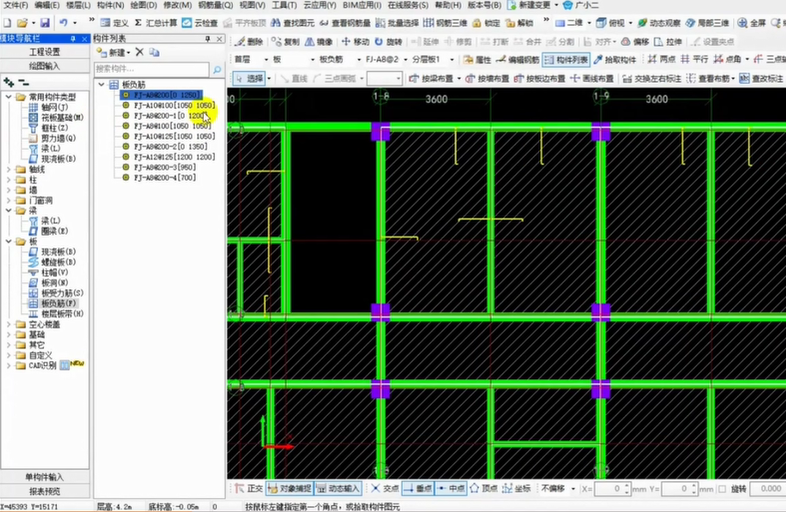Image resolution: width=786 pixels, height=512 pixels.
Task: Open 属性 (properties) panel
Action: tap(477, 60)
